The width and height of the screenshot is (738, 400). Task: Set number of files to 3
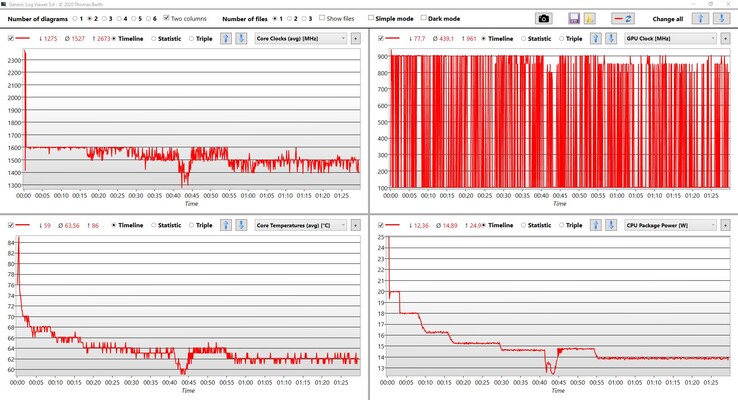click(x=302, y=18)
